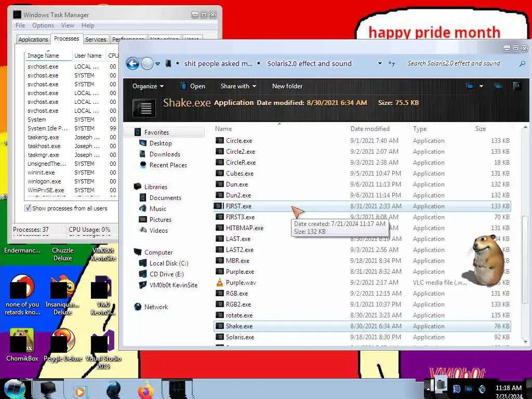532x399 pixels.
Task: Select the rotate.exe file
Action: pyautogui.click(x=239, y=315)
